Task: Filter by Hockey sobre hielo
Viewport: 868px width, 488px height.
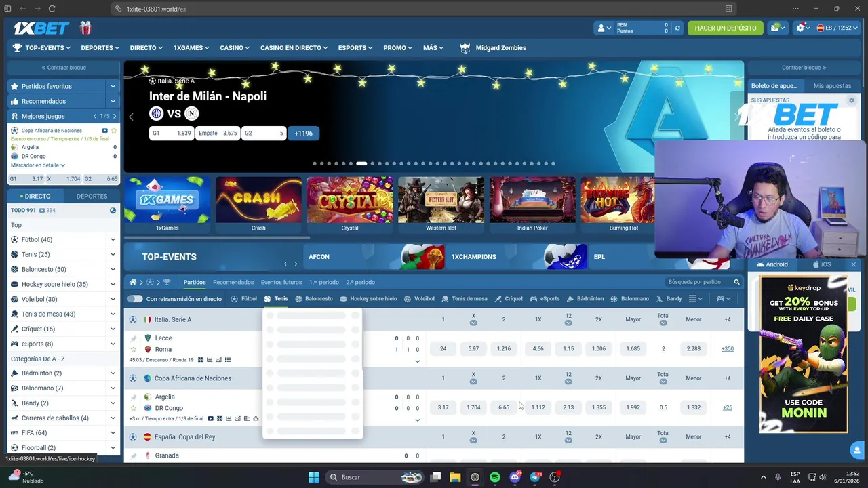Action: click(x=368, y=299)
